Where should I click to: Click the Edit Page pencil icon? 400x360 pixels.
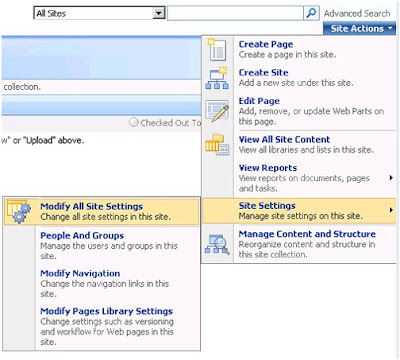(x=217, y=111)
